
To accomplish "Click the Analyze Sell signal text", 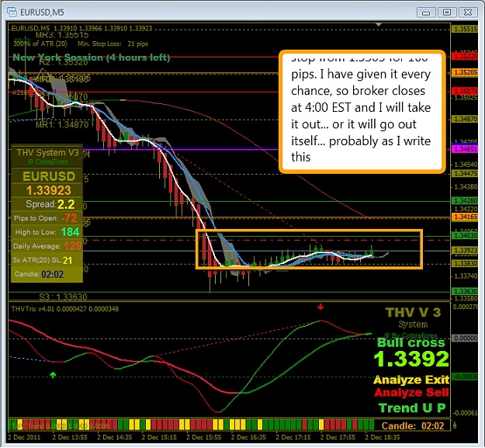I will coord(412,393).
